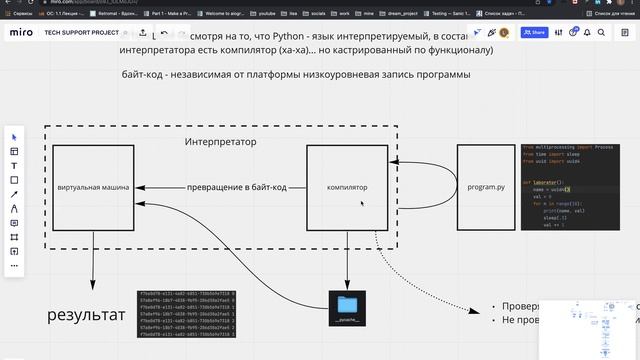
Task: Select the результат text
Action: [x=86, y=315]
